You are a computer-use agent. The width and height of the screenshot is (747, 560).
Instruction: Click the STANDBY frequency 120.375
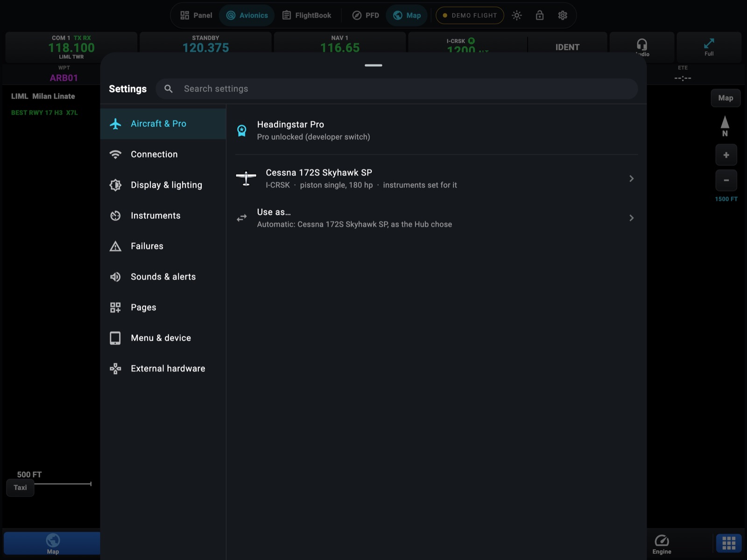205,48
